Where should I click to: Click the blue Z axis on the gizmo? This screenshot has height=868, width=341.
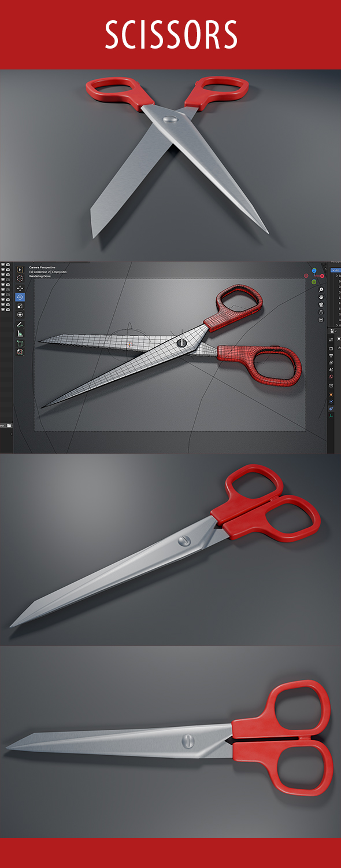point(314,271)
